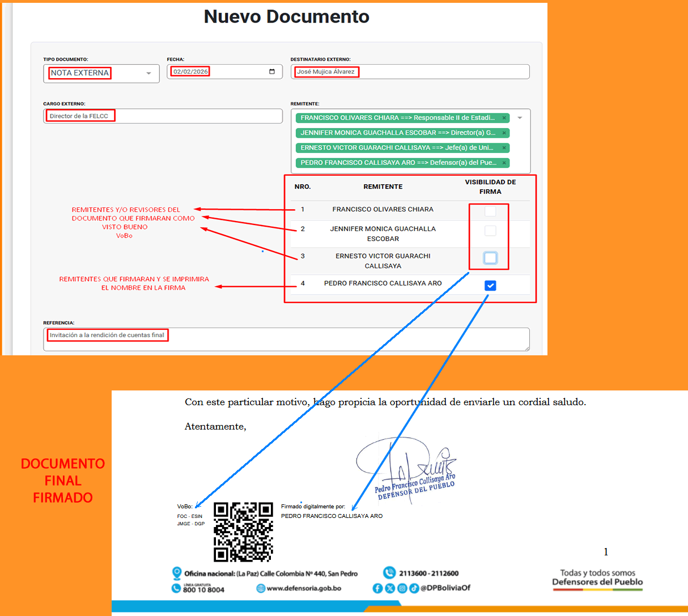Enable signature visibility for FRANCISCO OLIVARES CHIARA
688x616 pixels.
tap(490, 211)
